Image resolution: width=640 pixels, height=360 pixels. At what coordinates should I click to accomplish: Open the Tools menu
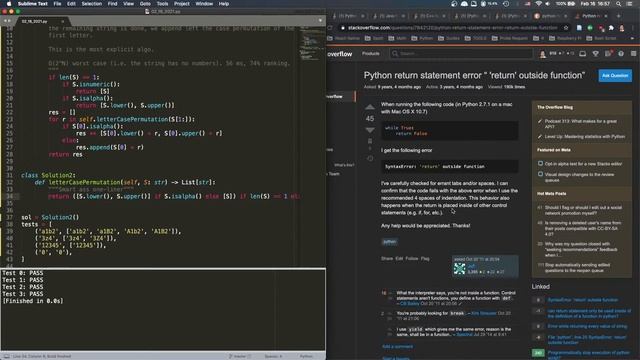click(162, 4)
